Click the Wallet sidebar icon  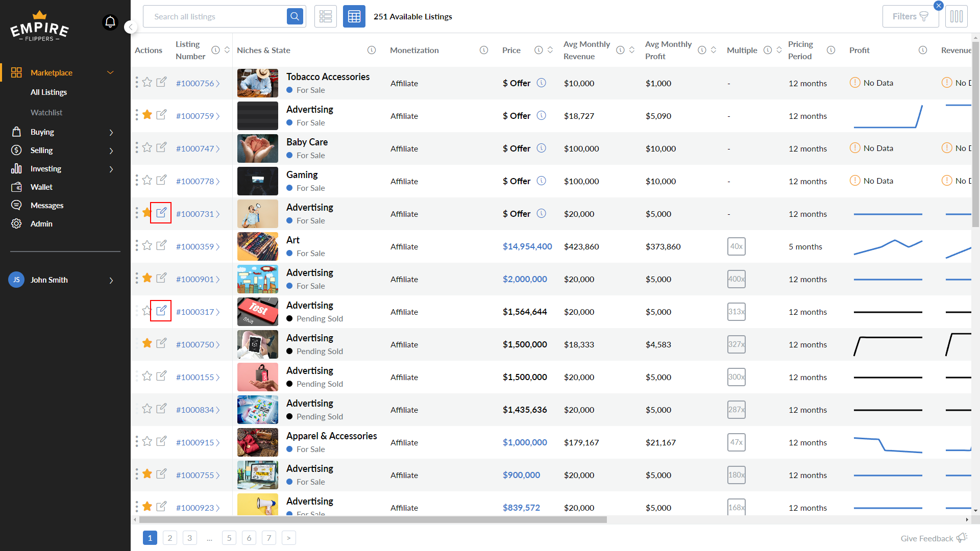click(x=16, y=187)
